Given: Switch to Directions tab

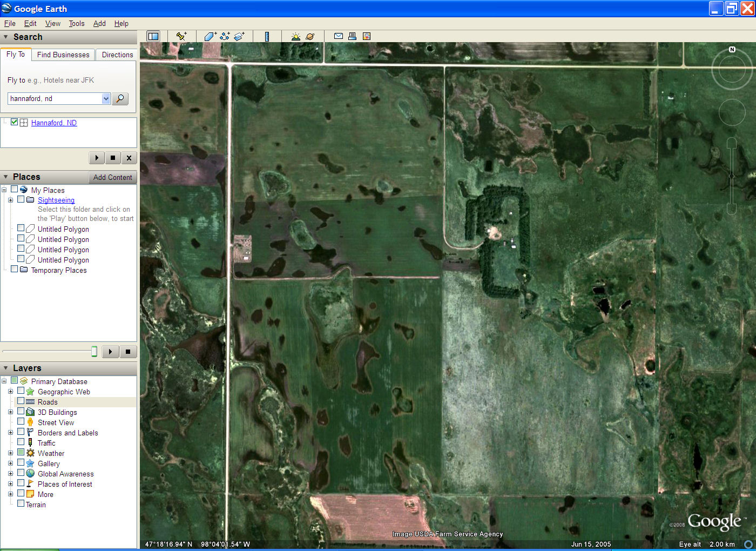Looking at the screenshot, I should point(117,55).
